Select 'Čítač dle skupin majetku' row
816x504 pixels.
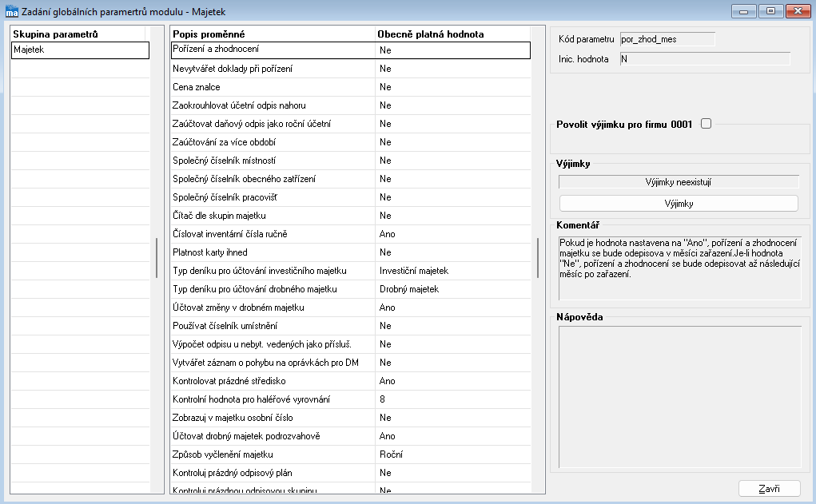(351, 216)
